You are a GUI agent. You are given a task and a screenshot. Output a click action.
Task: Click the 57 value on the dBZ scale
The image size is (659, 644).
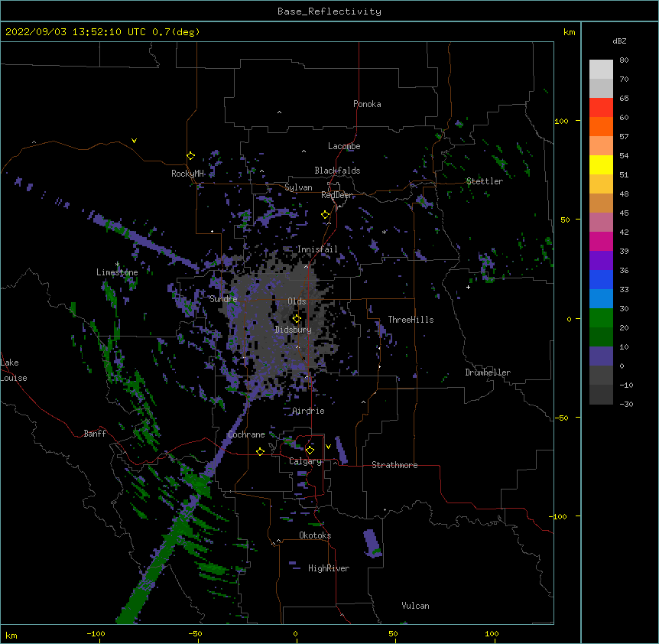(x=624, y=137)
